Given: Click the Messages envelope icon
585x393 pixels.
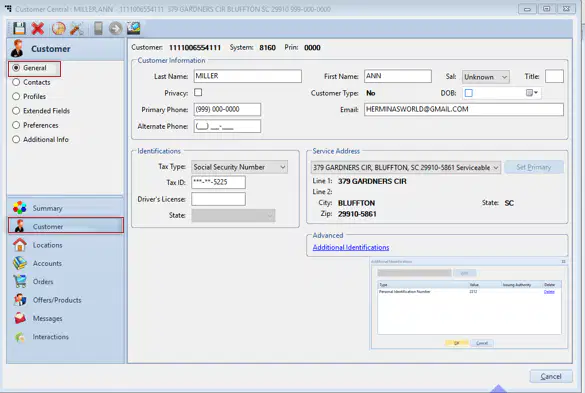Looking at the screenshot, I should point(20,318).
